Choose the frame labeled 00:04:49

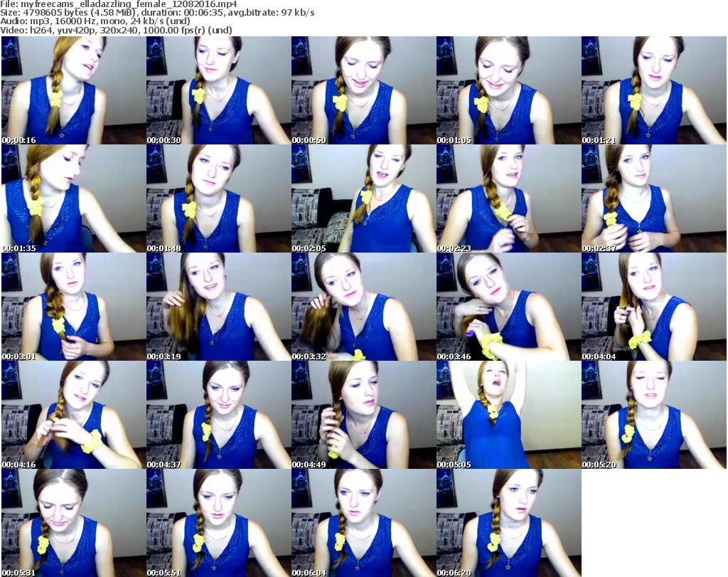coord(363,415)
